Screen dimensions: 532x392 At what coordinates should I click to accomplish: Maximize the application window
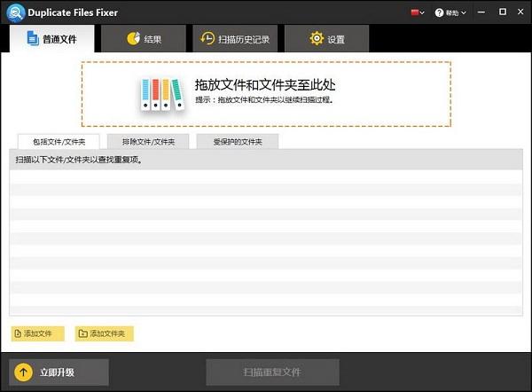point(503,12)
